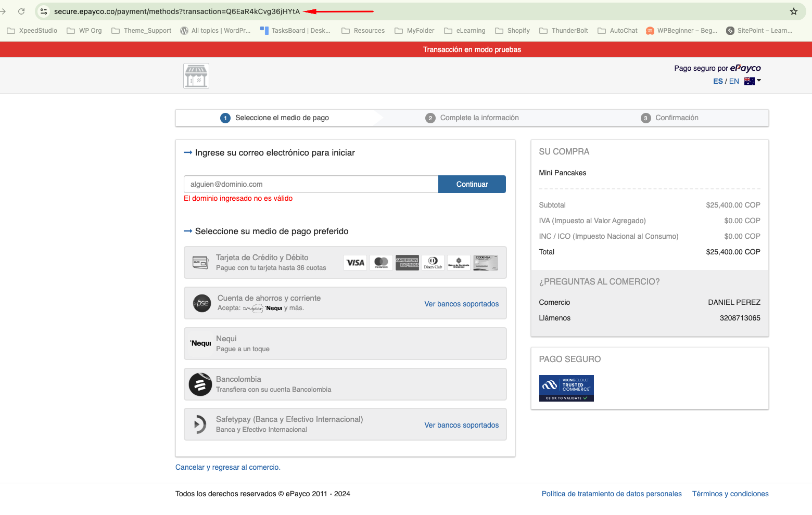Click the browser address bar URL
This screenshot has width=812, height=515.
[x=177, y=11]
